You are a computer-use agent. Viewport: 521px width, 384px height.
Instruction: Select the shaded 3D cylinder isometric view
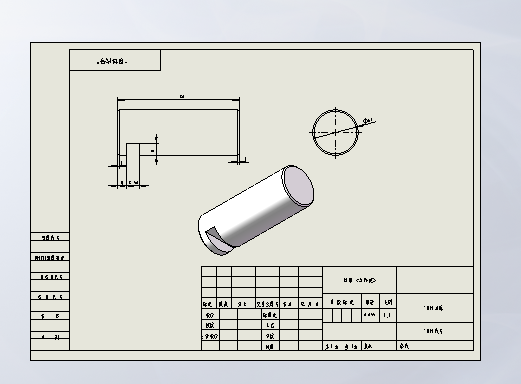[x=256, y=210]
